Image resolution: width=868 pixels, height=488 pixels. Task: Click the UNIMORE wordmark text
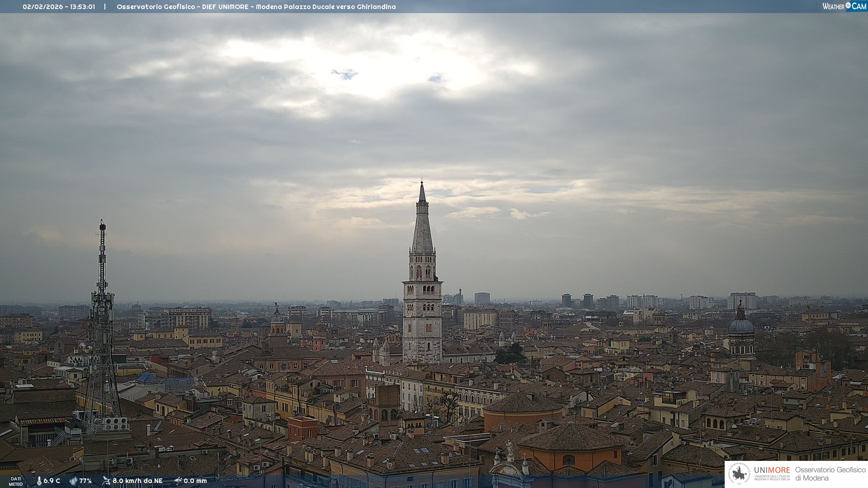(x=772, y=470)
